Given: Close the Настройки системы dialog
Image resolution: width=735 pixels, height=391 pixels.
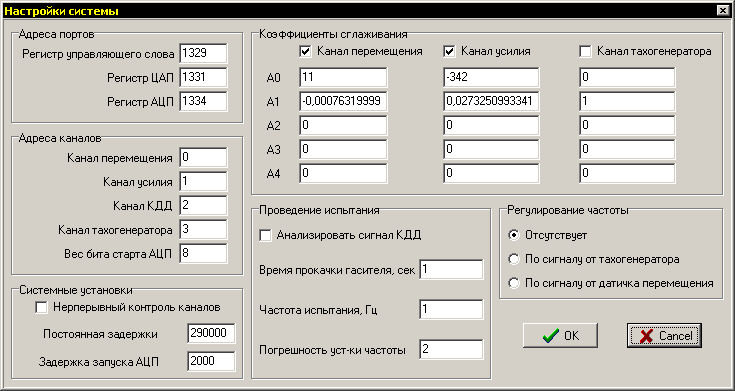Looking at the screenshot, I should (x=722, y=10).
